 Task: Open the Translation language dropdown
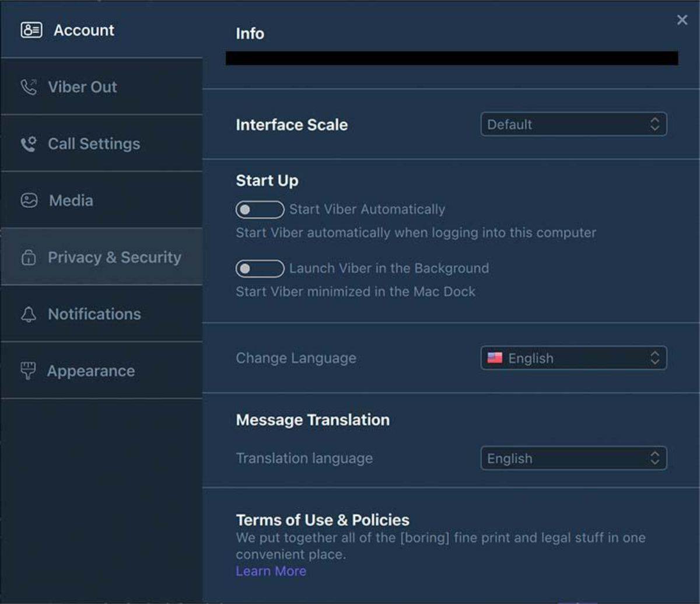[x=573, y=459]
